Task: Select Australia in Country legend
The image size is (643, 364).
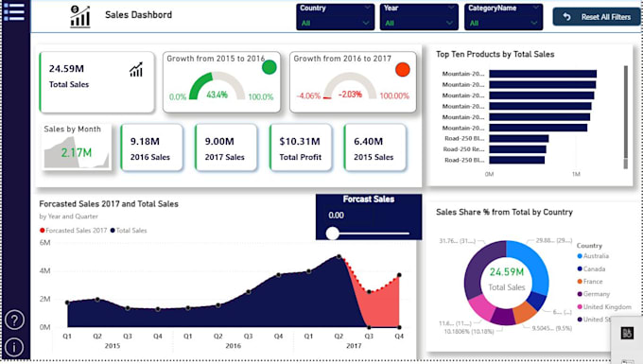Action: (593, 256)
